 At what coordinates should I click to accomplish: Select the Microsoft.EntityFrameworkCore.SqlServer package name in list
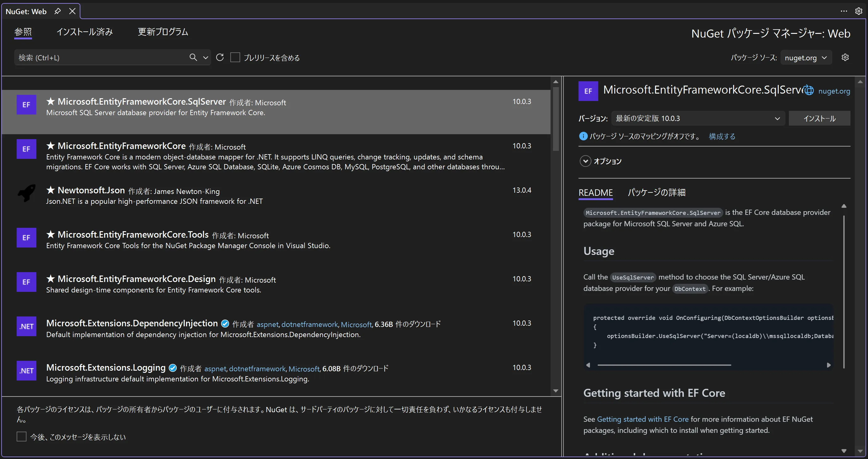click(142, 102)
